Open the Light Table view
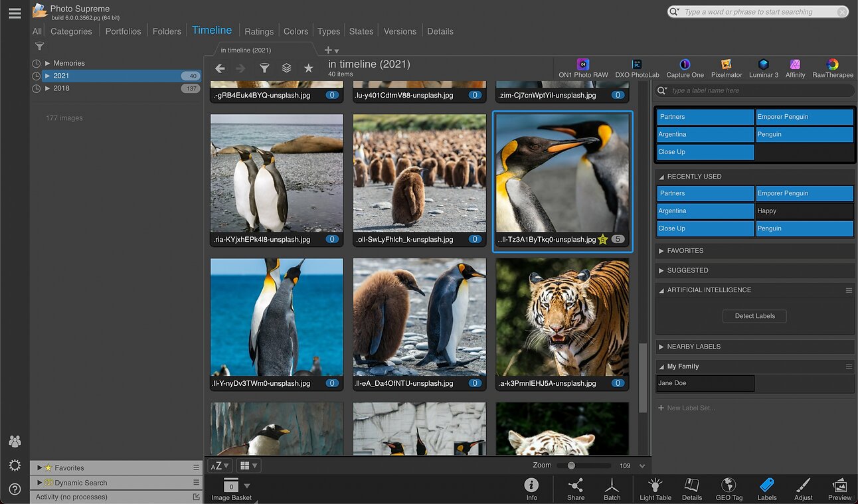This screenshot has width=858, height=504. point(655,489)
